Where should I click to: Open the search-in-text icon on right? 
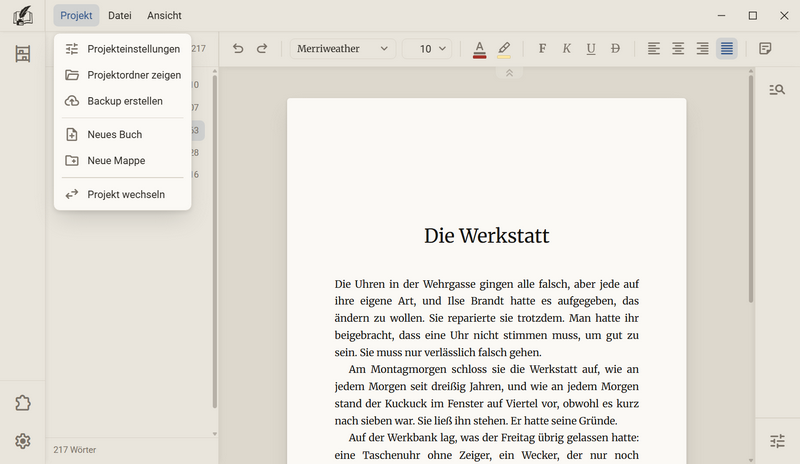click(x=777, y=90)
